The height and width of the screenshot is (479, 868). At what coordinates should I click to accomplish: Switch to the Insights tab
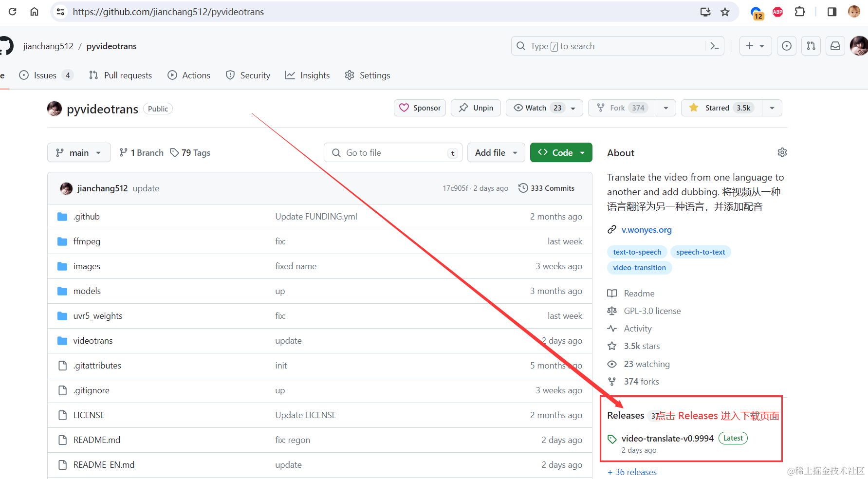click(308, 75)
